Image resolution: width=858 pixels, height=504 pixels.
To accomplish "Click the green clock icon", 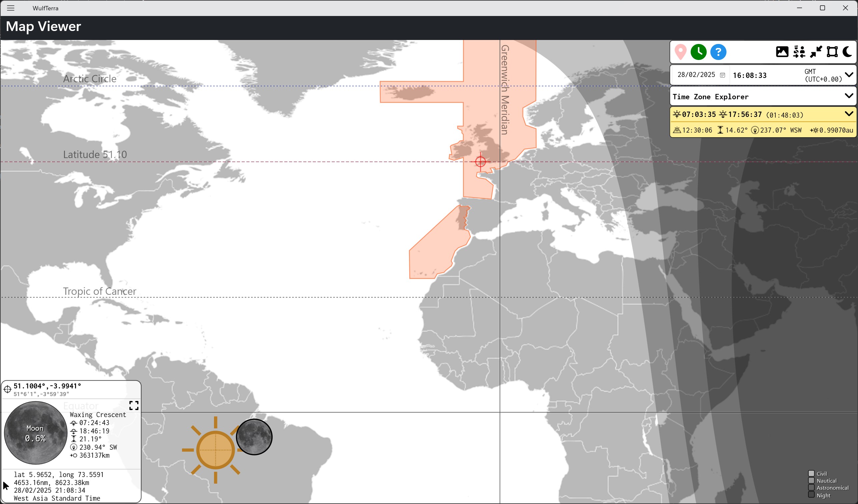I will (x=698, y=52).
